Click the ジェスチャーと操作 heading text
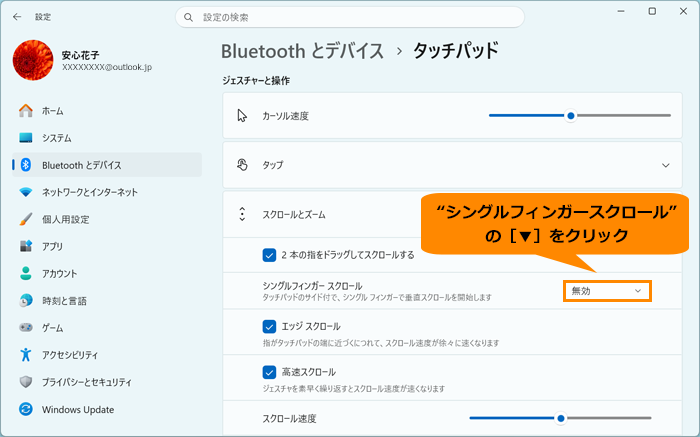The width and height of the screenshot is (700, 437). click(x=256, y=81)
